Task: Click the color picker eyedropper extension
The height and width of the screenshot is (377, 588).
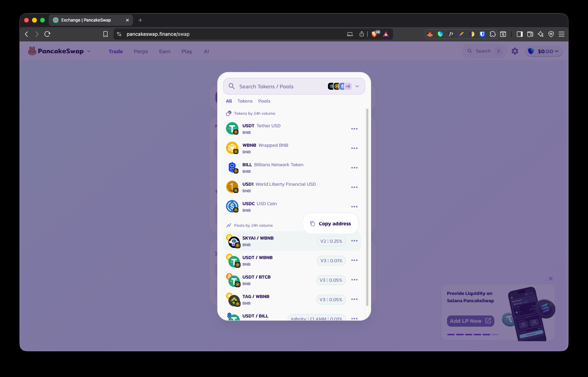Action: point(461,34)
